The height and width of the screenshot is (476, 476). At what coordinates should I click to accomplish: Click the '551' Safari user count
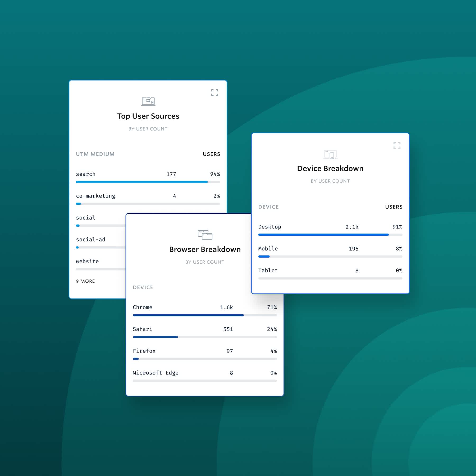coord(228,329)
